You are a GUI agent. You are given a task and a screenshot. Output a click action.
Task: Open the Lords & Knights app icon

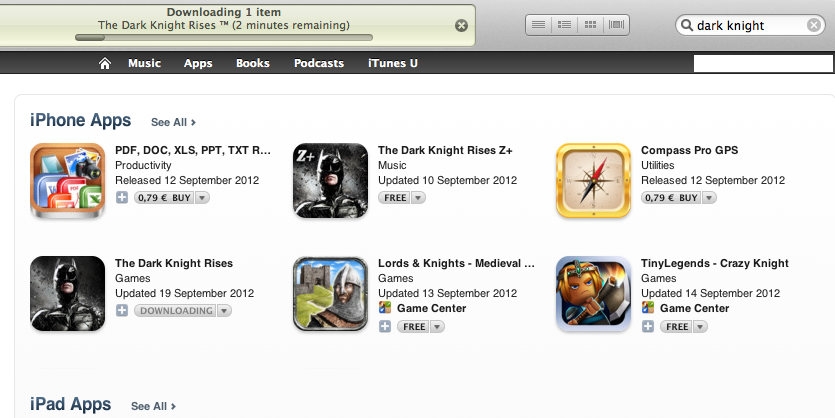(x=330, y=293)
